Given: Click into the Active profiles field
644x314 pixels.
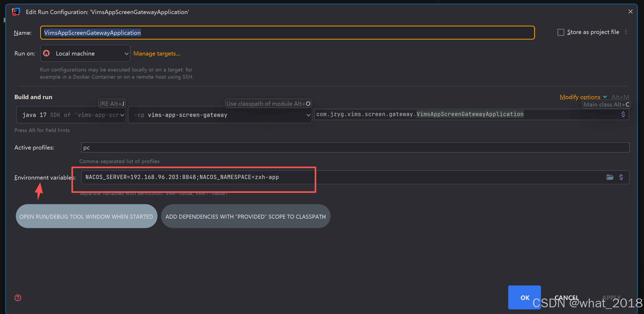Looking at the screenshot, I should 355,147.
